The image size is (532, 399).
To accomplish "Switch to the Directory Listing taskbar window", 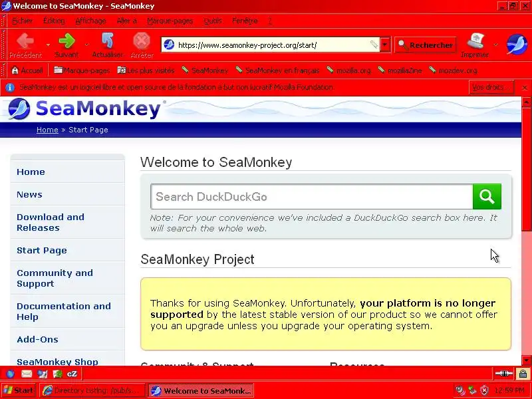I will (x=93, y=390).
